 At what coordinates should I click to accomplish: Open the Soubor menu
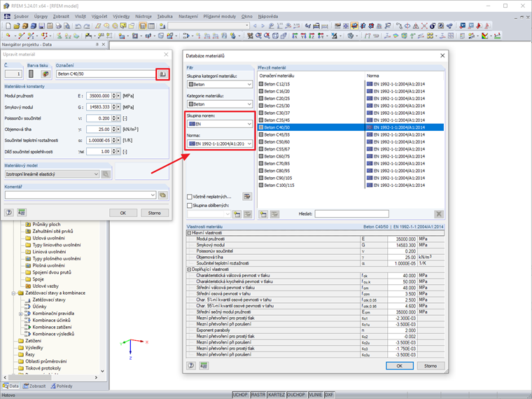click(x=21, y=16)
